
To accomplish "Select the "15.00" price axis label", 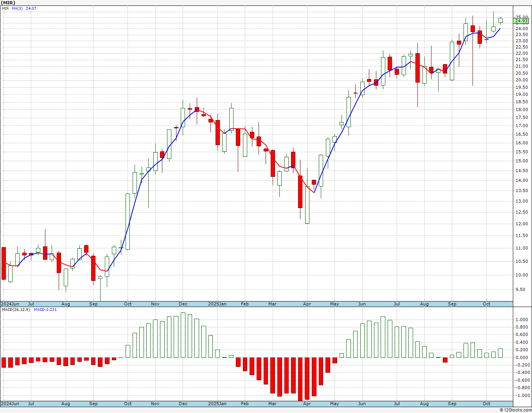I will tap(521, 161).
